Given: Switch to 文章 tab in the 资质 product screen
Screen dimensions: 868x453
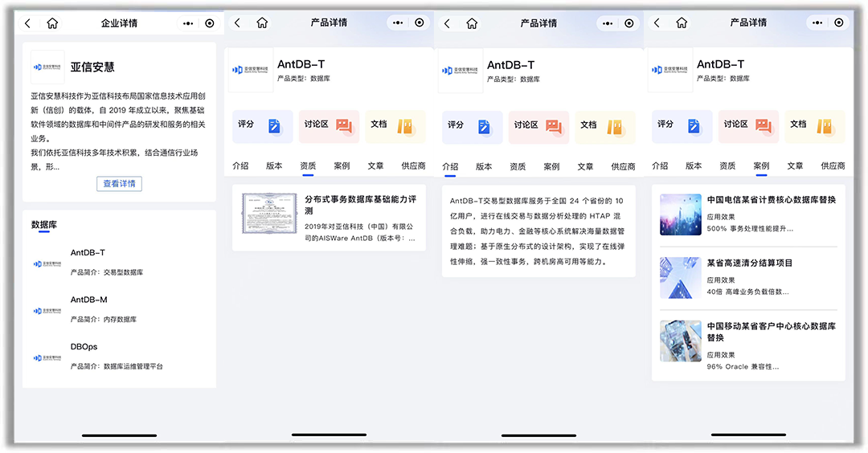Looking at the screenshot, I should click(x=375, y=166).
